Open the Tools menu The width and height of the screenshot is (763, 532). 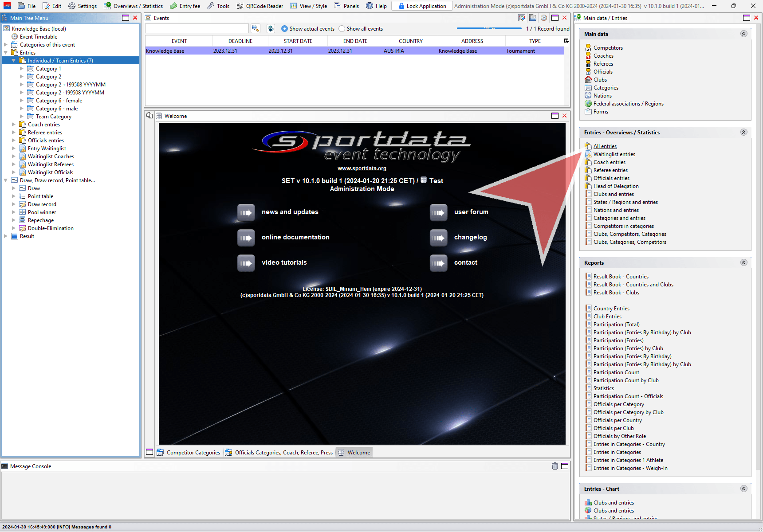click(218, 6)
